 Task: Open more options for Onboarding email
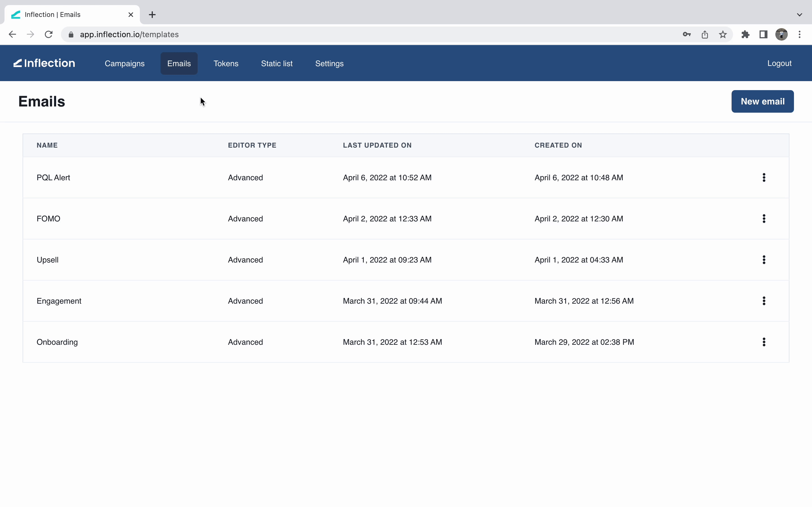(x=764, y=342)
